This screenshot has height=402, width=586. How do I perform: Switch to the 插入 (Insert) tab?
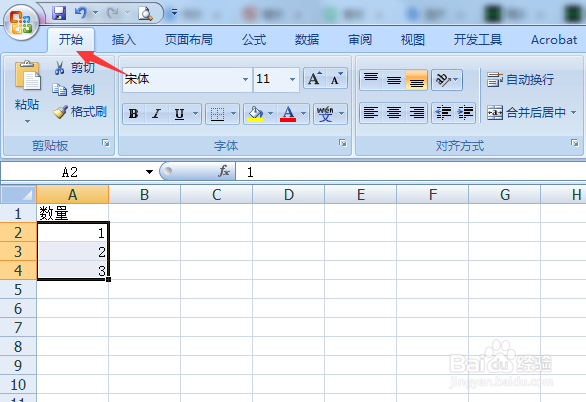pos(124,40)
